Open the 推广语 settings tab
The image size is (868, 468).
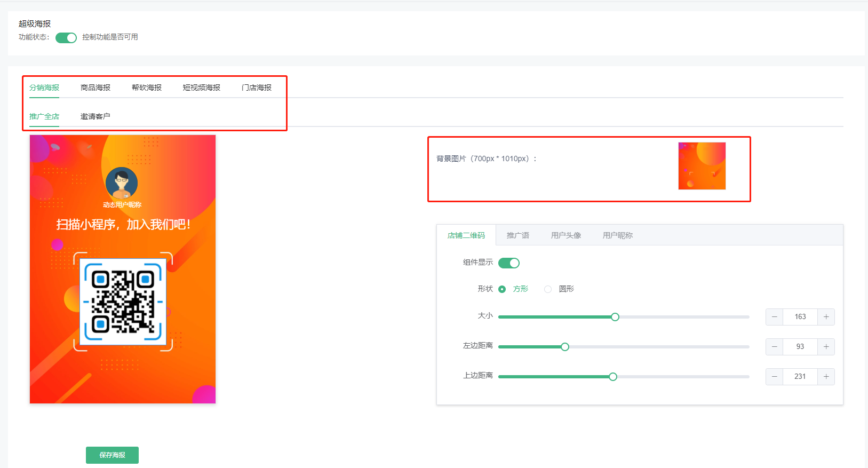pyautogui.click(x=518, y=235)
